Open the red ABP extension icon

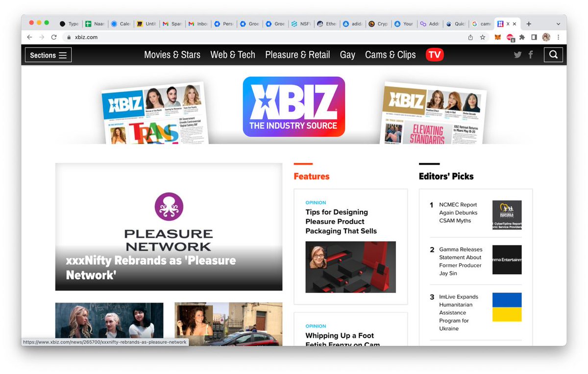(510, 37)
